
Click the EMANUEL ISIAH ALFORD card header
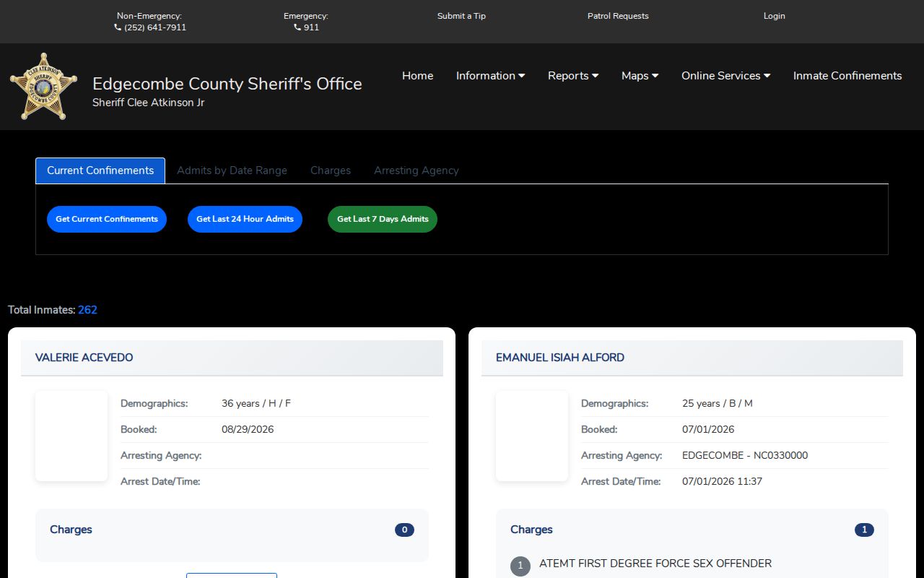click(692, 358)
